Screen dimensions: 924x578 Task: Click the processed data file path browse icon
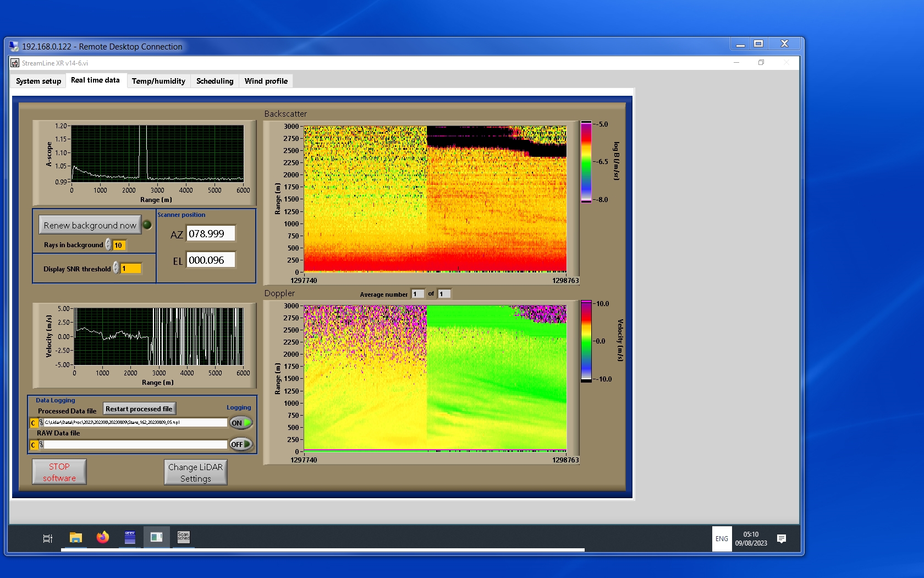pos(41,423)
